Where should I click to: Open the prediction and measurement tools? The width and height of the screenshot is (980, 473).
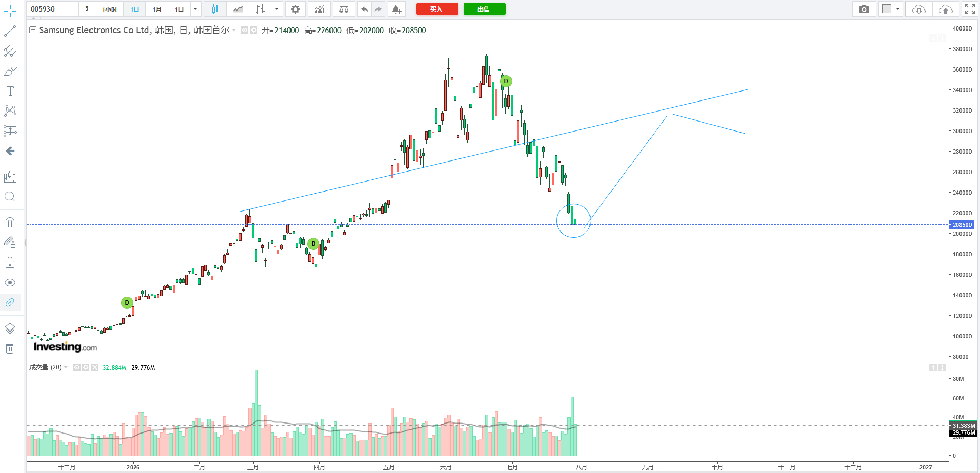point(10,131)
